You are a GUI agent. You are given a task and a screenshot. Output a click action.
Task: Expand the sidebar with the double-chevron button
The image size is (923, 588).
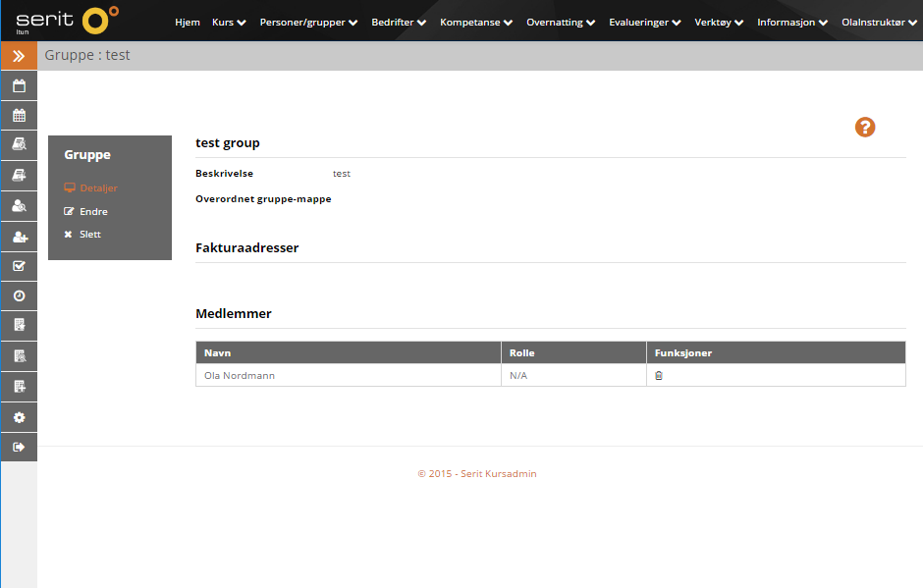point(19,56)
